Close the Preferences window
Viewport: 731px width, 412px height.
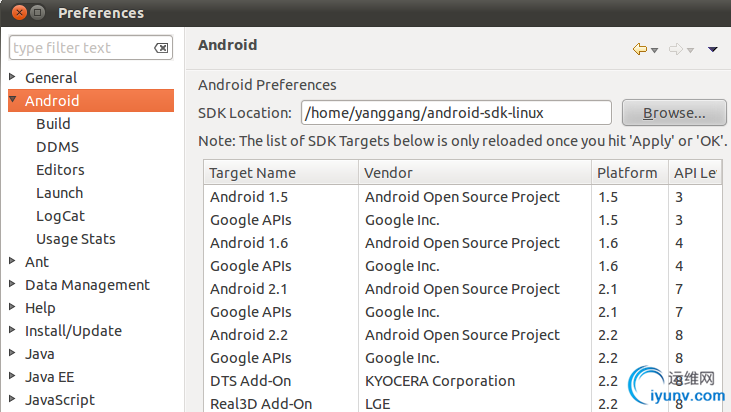pos(19,13)
